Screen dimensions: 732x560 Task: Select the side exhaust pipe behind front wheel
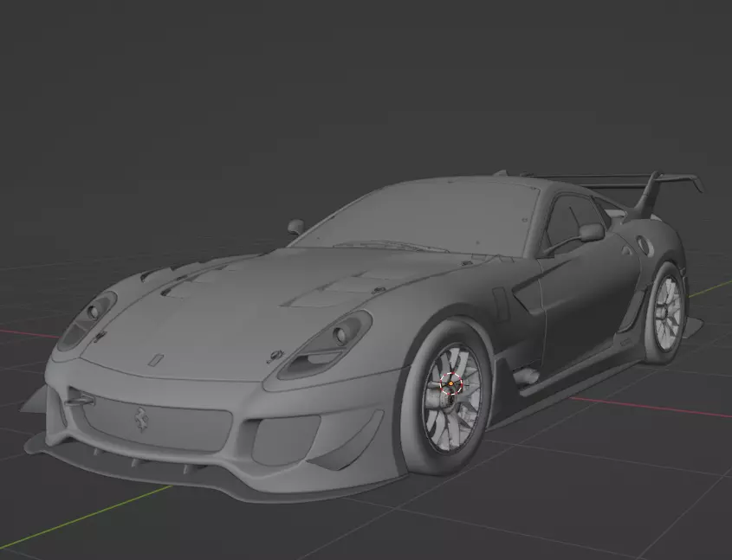pyautogui.click(x=526, y=376)
